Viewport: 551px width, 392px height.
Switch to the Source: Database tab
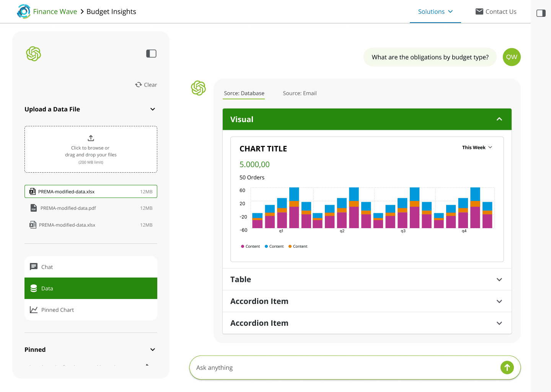point(244,93)
